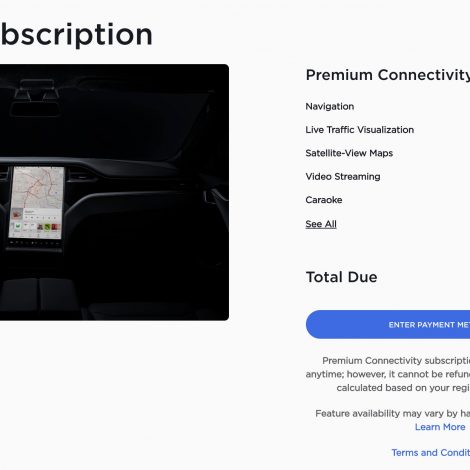Click the map on the car touchscreen

(x=37, y=187)
